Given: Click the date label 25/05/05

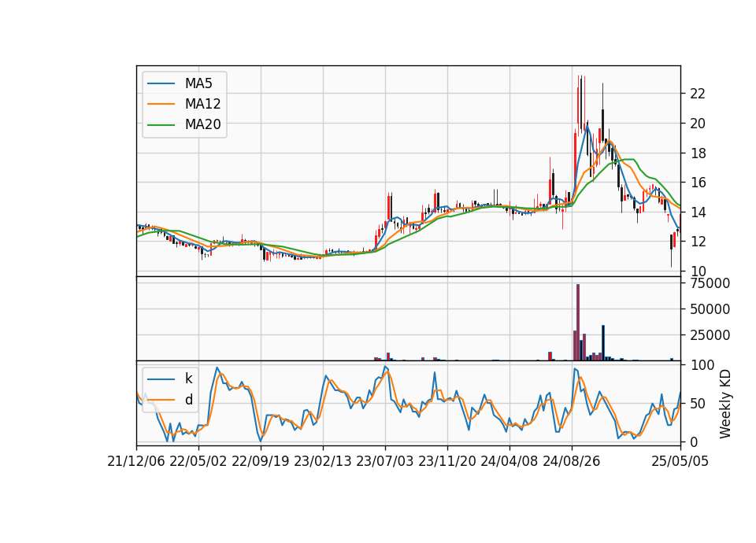Looking at the screenshot, I should click(x=680, y=461).
